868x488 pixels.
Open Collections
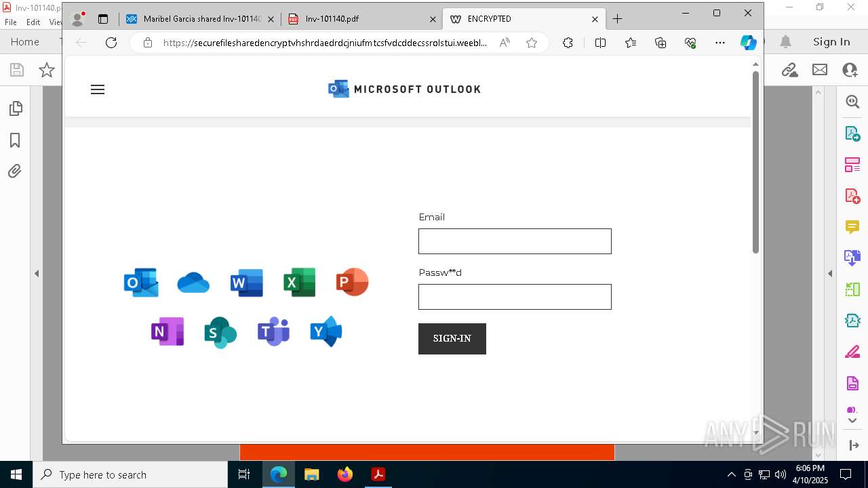660,43
